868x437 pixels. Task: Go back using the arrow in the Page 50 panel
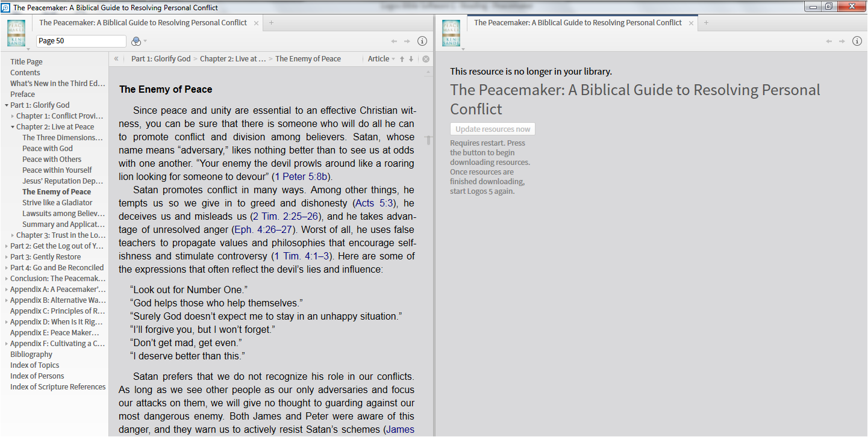394,41
